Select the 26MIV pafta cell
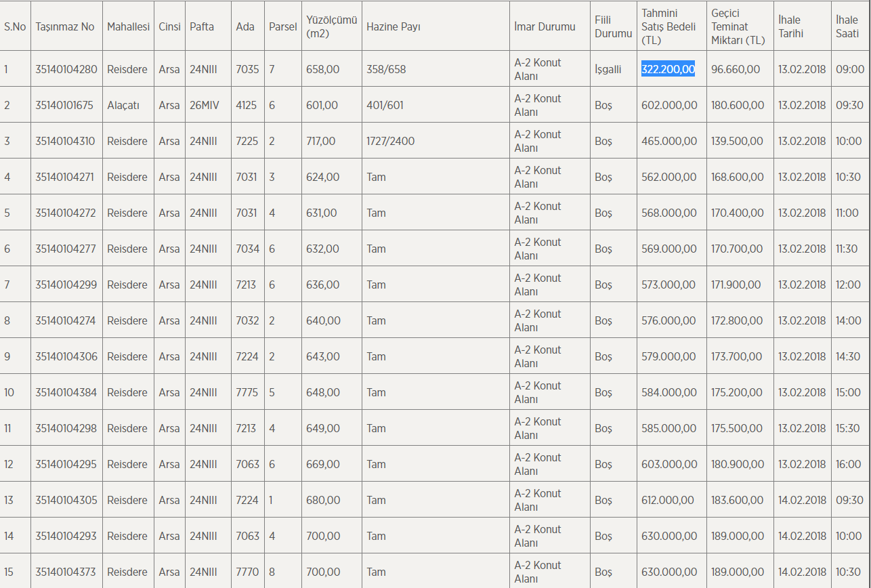The height and width of the screenshot is (588, 871). [204, 105]
